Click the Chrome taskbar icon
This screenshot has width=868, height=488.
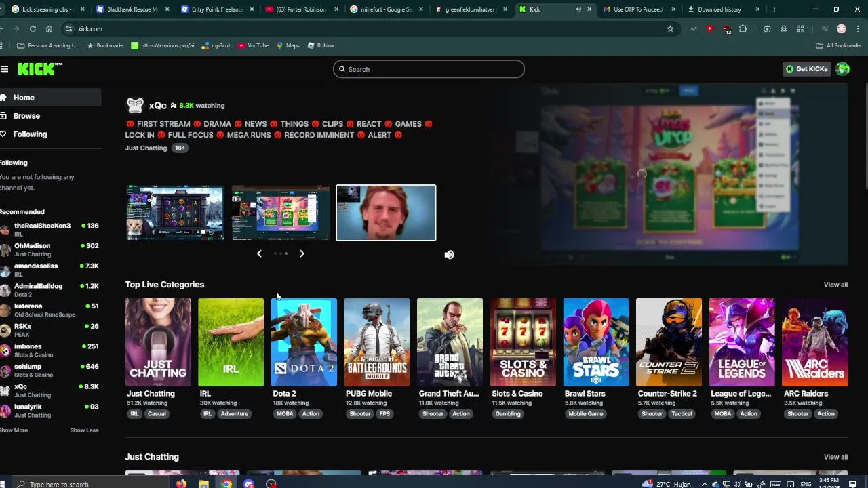coord(226,483)
